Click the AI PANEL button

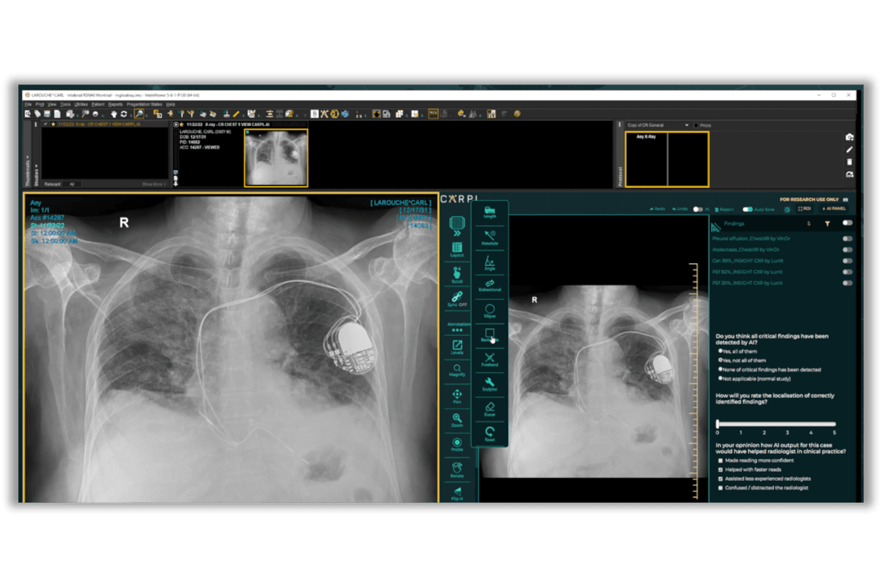click(833, 209)
